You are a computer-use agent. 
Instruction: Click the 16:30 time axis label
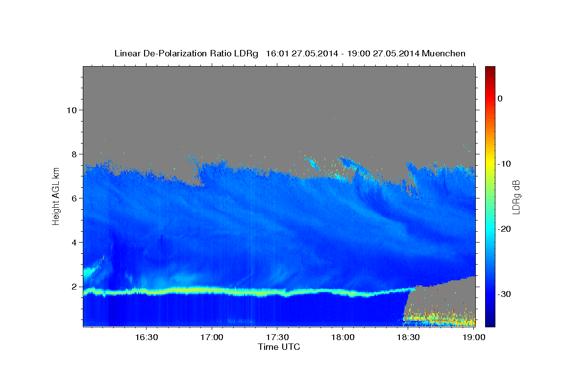point(146,337)
